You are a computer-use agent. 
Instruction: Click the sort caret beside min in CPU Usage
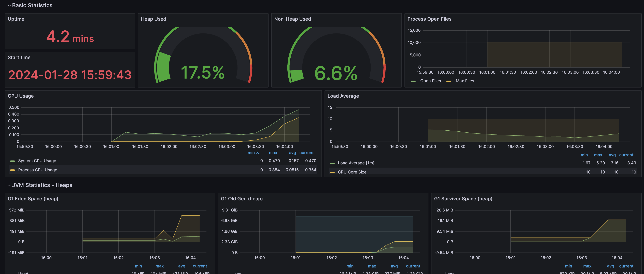click(258, 153)
